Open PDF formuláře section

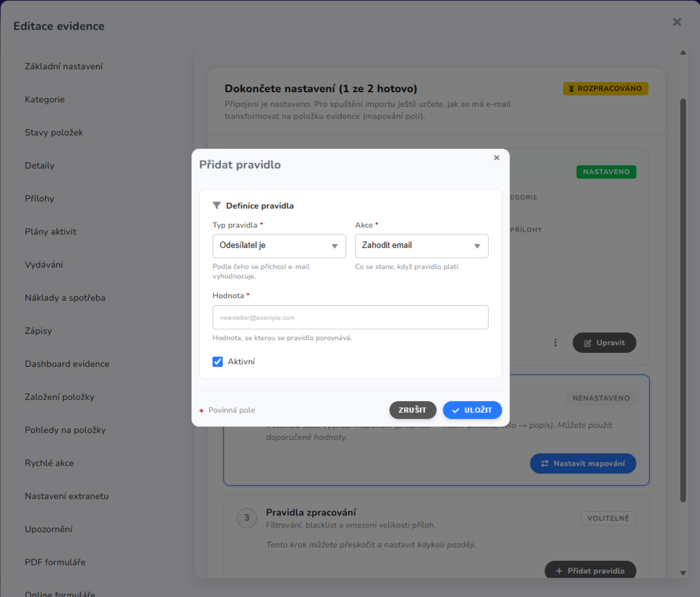(55, 562)
